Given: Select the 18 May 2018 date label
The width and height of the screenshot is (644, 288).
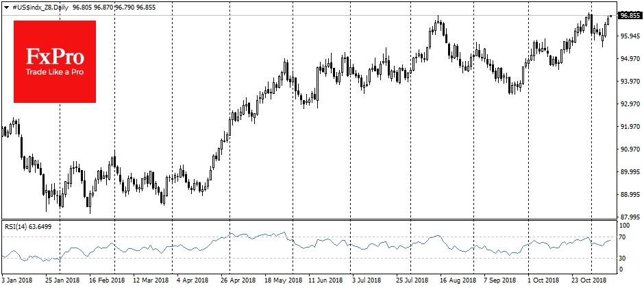Looking at the screenshot, I should [x=283, y=280].
